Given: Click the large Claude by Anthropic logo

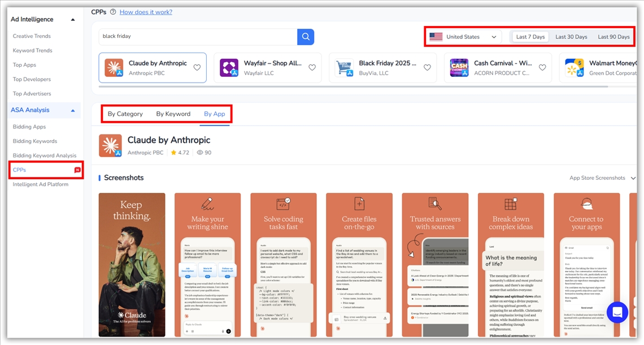Looking at the screenshot, I should (110, 145).
